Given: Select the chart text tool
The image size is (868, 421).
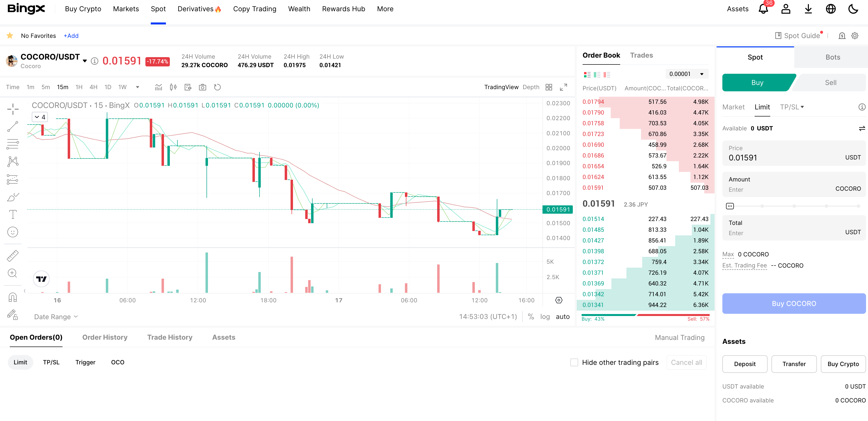Looking at the screenshot, I should [13, 214].
